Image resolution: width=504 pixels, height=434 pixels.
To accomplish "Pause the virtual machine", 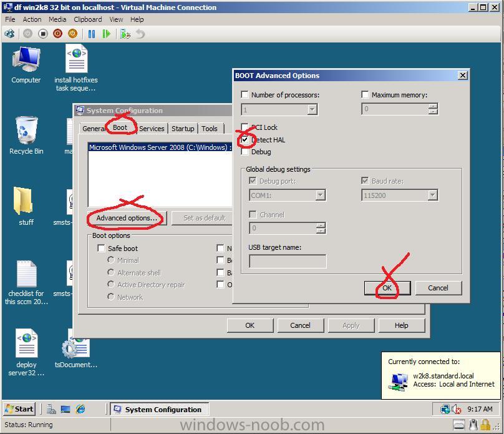I will point(92,34).
